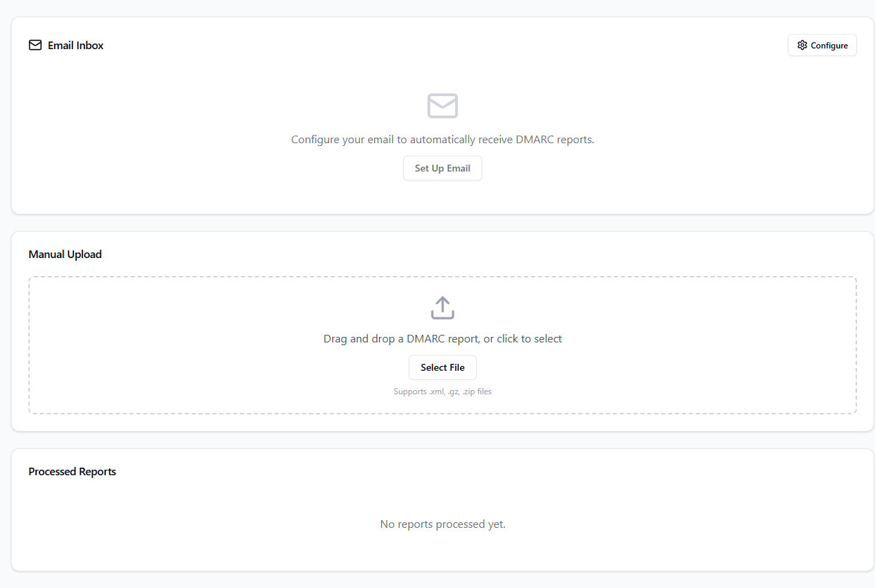875x588 pixels.
Task: Click the supported file formats text
Action: (442, 391)
